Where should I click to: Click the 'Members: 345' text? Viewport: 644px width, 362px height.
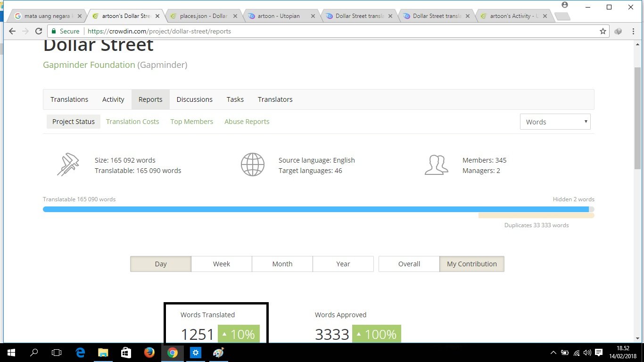[485, 160]
